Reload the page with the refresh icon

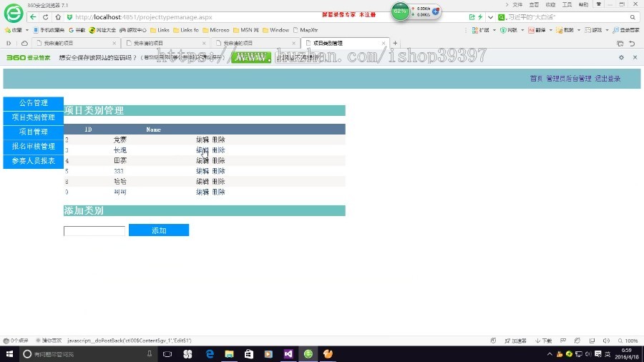click(x=46, y=17)
